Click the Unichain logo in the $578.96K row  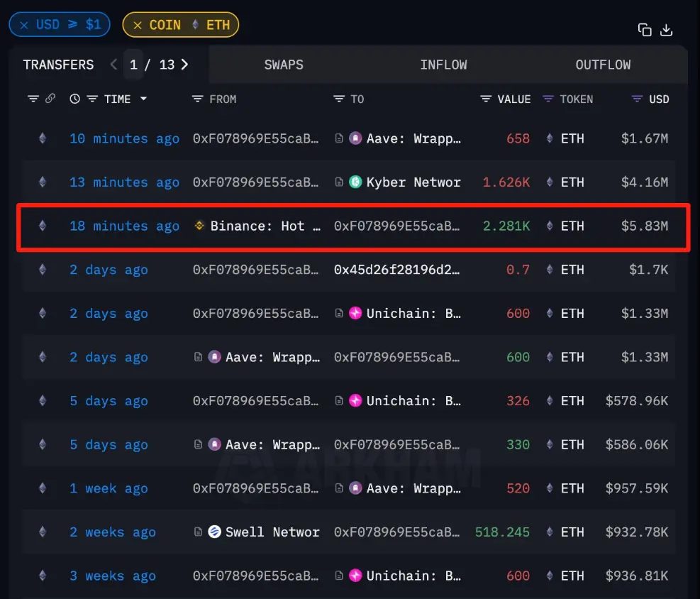click(x=355, y=401)
